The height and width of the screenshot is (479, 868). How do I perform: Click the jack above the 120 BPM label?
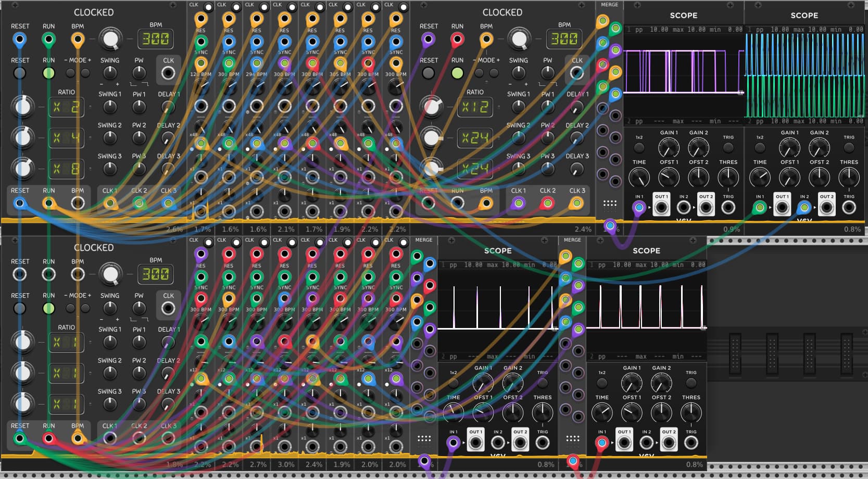201,64
